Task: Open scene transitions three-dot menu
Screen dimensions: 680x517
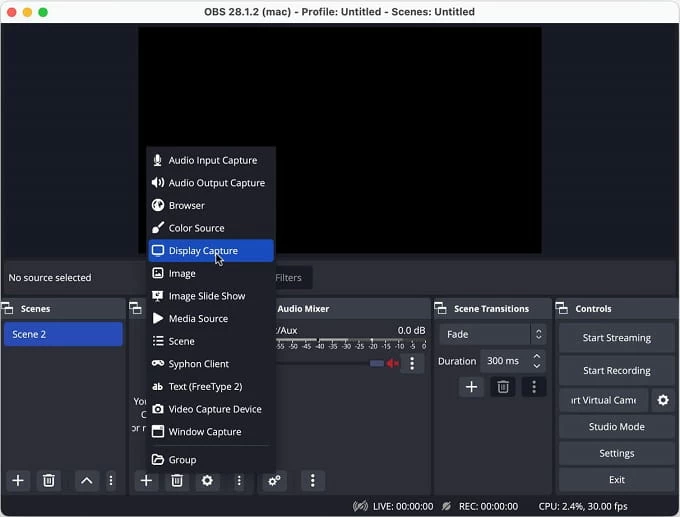Action: pyautogui.click(x=534, y=386)
